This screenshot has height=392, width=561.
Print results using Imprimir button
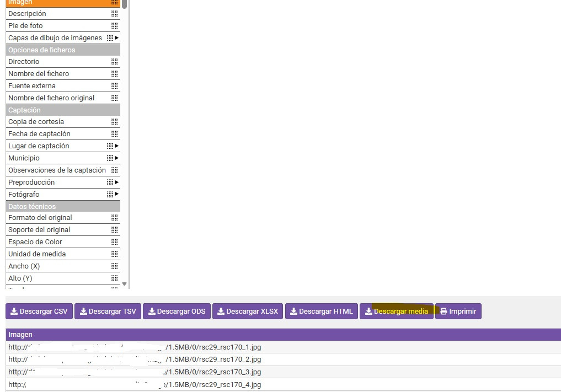pos(458,312)
